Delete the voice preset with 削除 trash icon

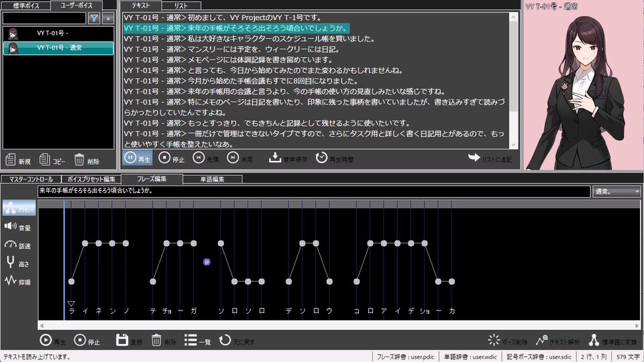point(87,160)
